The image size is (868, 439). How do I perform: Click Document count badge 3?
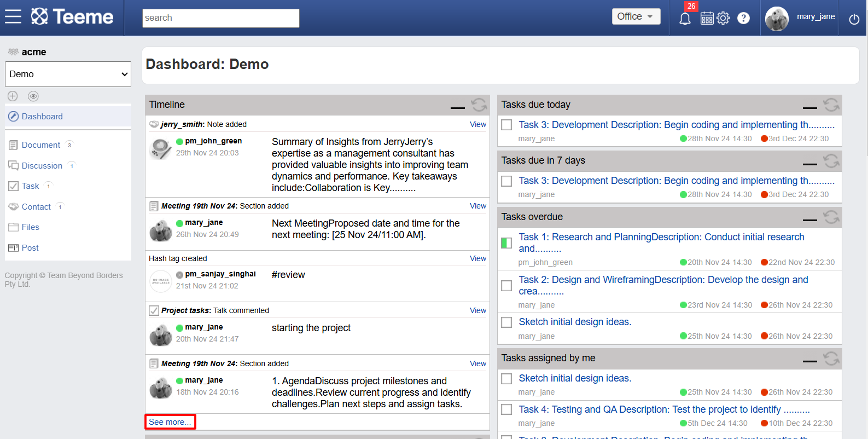click(x=69, y=145)
